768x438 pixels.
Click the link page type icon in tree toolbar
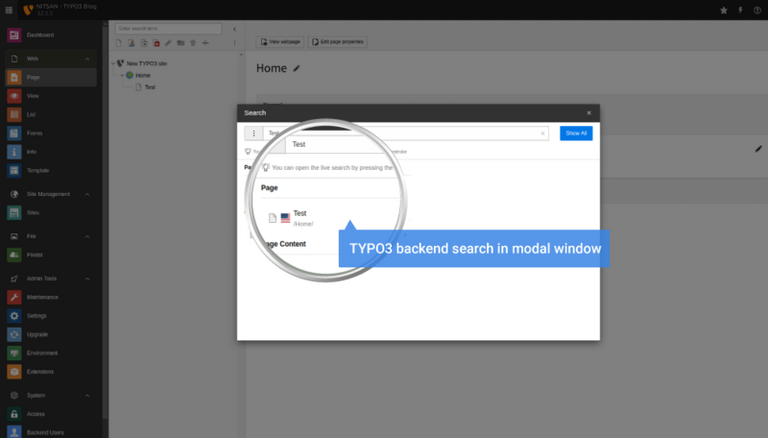click(x=168, y=43)
